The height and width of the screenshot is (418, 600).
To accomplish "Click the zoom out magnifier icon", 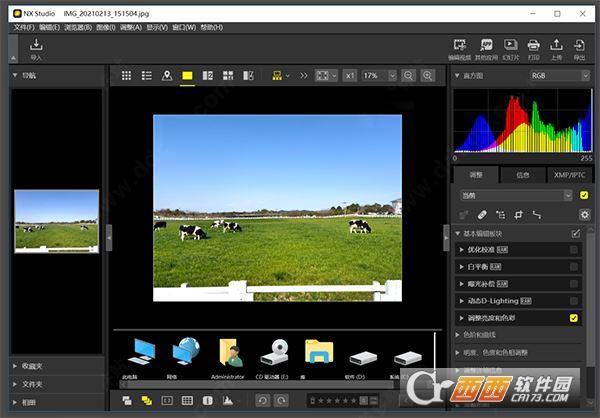I will (x=408, y=75).
